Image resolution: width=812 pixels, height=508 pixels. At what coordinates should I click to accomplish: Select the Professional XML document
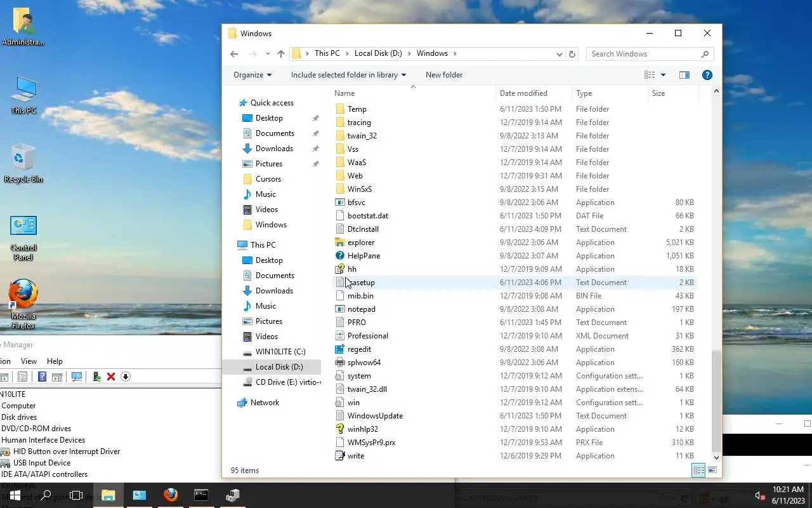click(x=367, y=336)
